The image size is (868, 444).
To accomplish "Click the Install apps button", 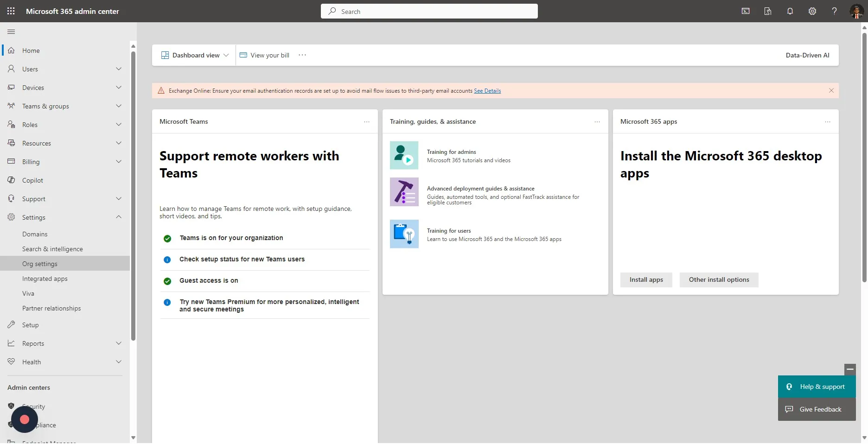I will (646, 280).
